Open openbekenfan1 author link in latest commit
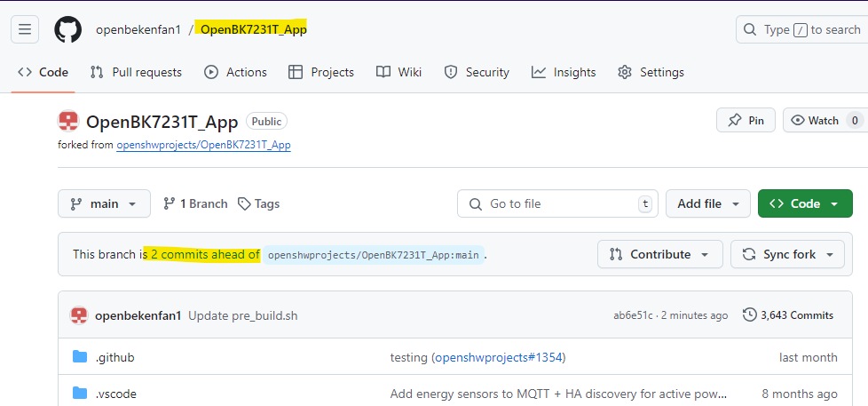Image resolution: width=868 pixels, height=406 pixels. (138, 315)
